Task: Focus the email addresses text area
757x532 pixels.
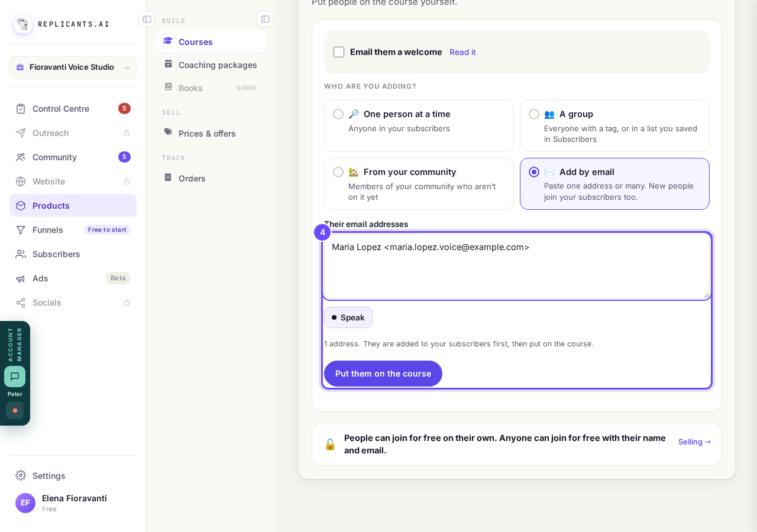Action: tap(517, 266)
